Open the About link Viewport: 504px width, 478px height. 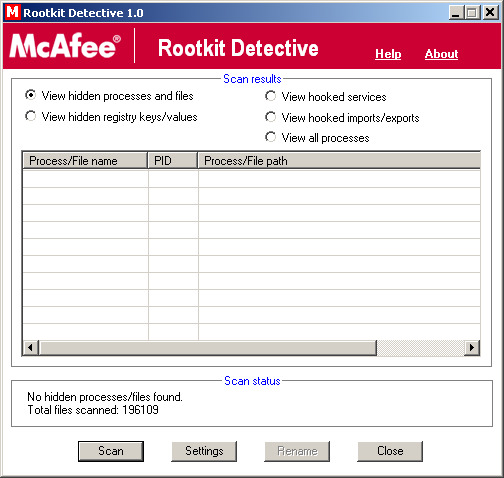tap(442, 54)
